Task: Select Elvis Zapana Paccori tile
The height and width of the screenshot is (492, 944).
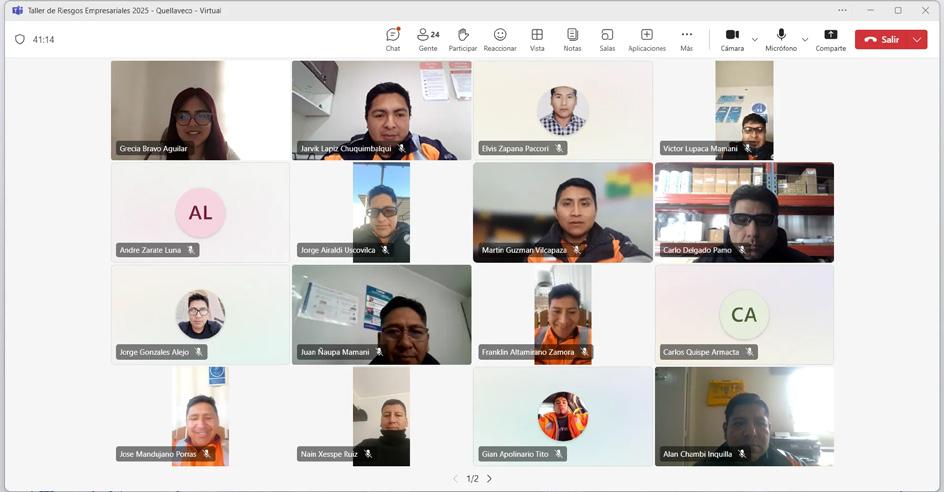Action: (563, 110)
